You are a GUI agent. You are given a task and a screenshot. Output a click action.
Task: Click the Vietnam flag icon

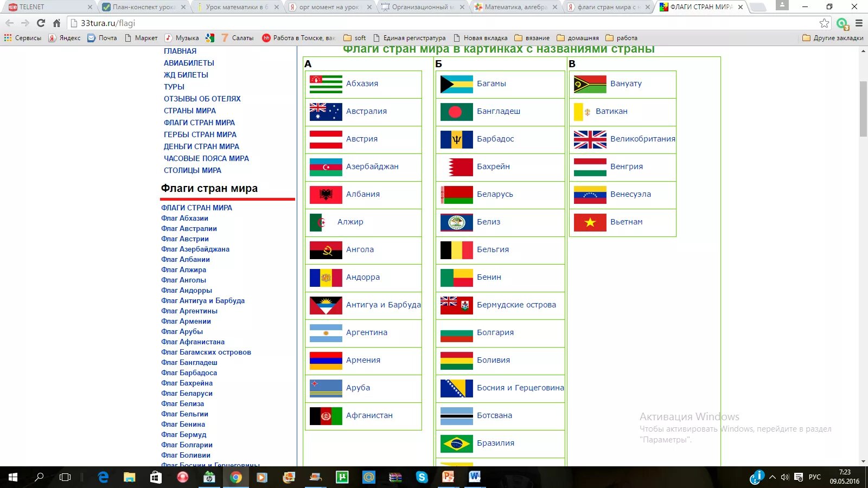tap(590, 222)
